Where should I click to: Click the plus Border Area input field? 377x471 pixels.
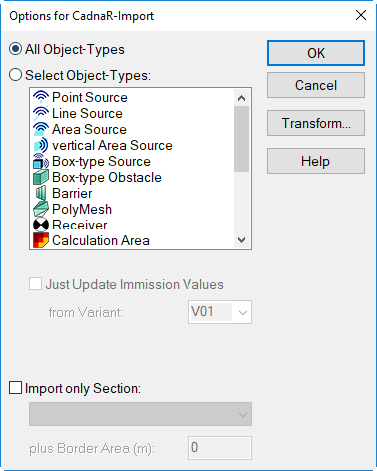[x=220, y=448]
